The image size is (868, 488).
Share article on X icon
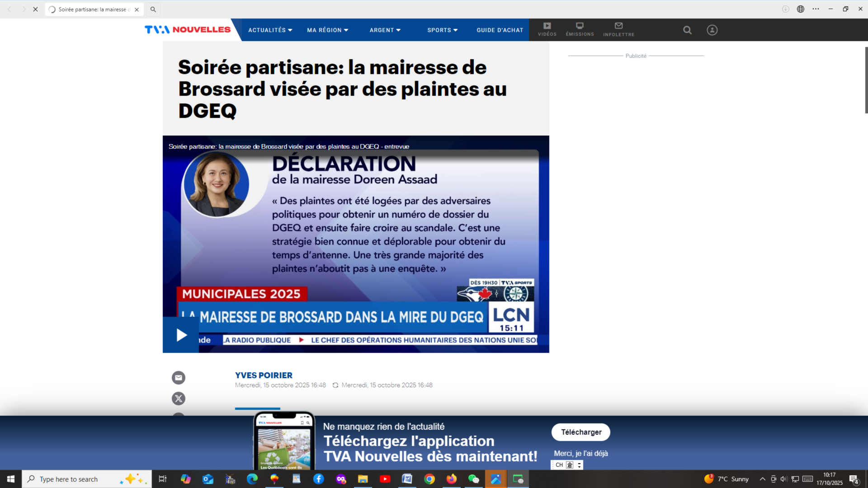point(179,399)
